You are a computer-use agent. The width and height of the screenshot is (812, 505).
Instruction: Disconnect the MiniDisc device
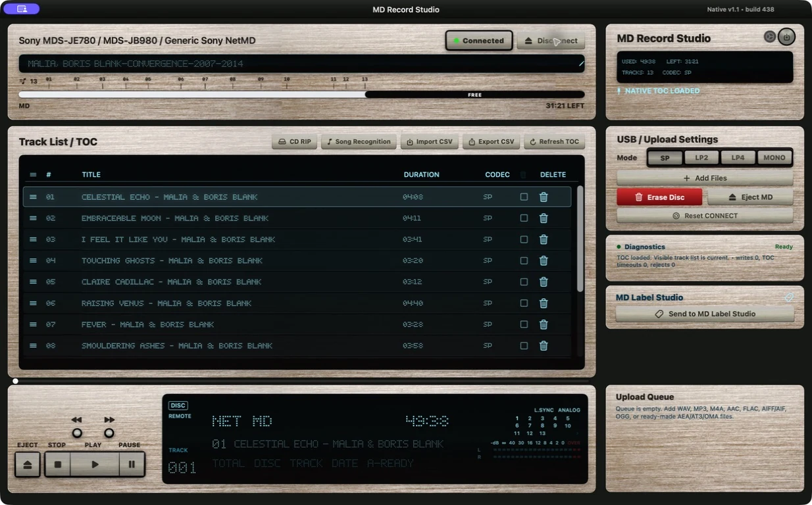click(x=551, y=41)
